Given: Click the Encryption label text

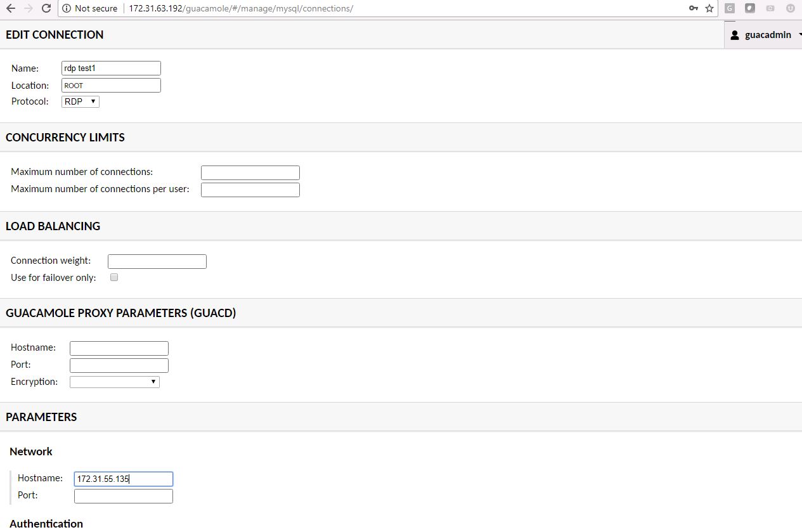Looking at the screenshot, I should tap(34, 382).
